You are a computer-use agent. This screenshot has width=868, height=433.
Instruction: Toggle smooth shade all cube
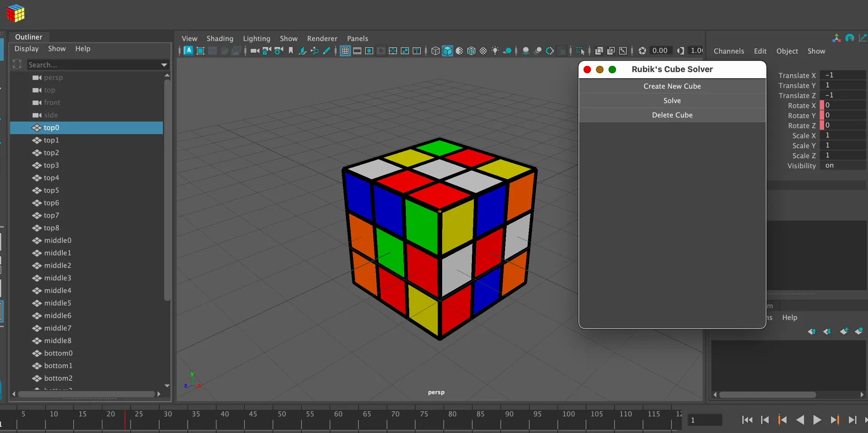click(x=447, y=51)
